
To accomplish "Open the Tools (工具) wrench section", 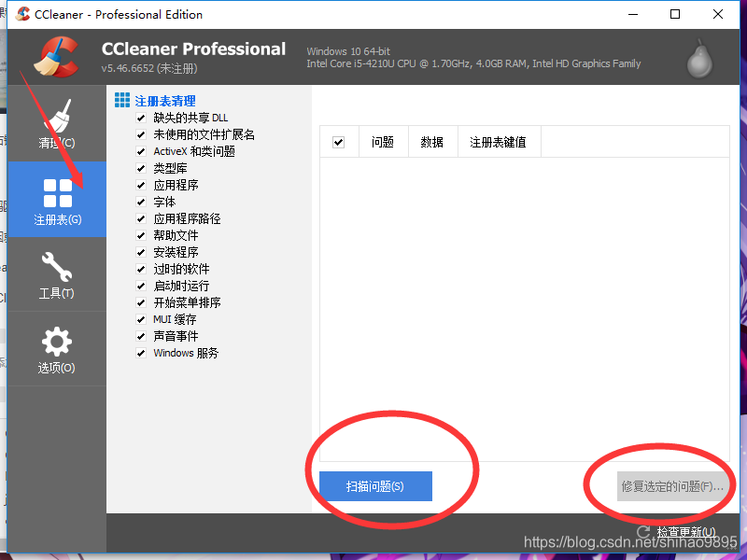I will (x=57, y=274).
